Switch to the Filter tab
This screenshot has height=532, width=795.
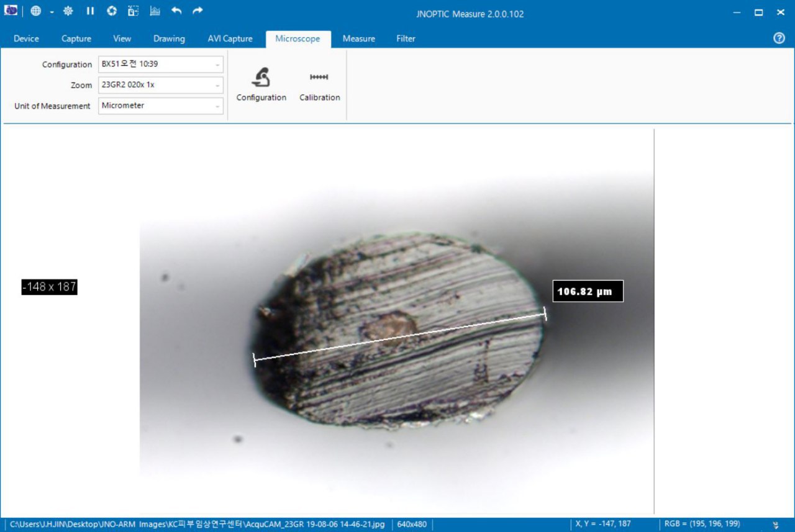coord(406,38)
